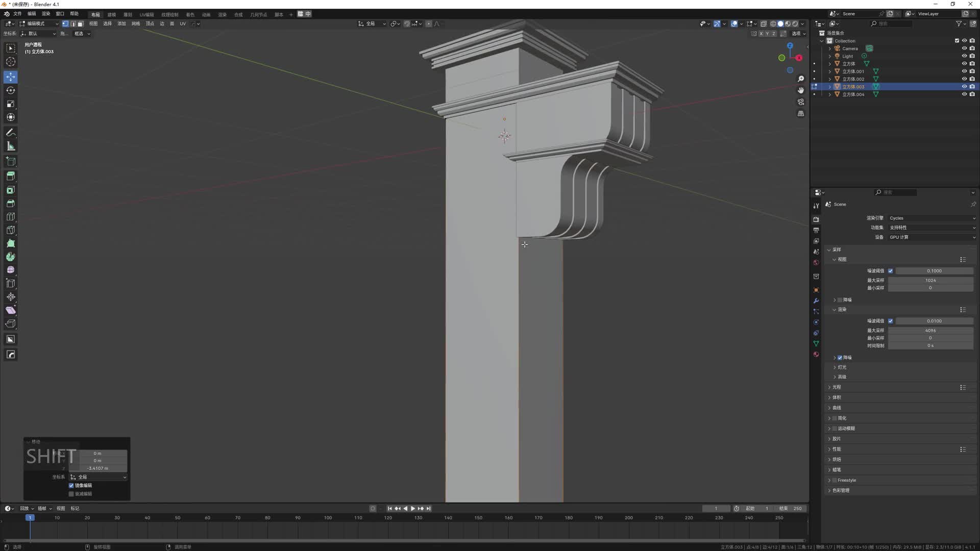Switch to the UV编辑 workspace tab
The image size is (980, 551).
(x=146, y=14)
